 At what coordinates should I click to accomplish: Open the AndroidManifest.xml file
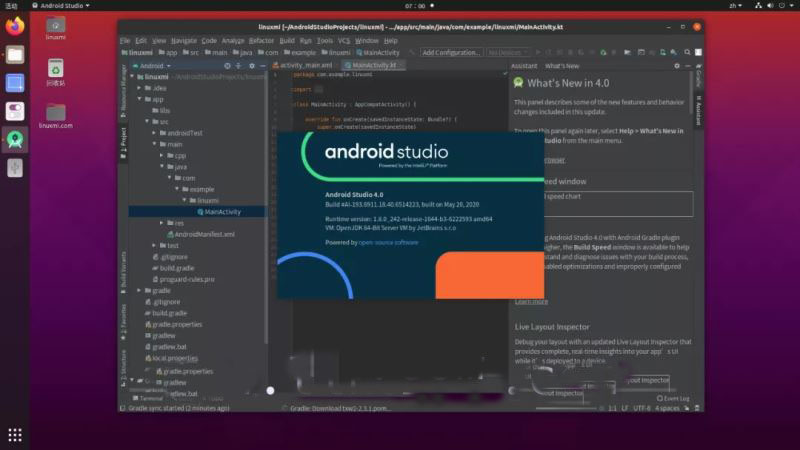coord(204,234)
